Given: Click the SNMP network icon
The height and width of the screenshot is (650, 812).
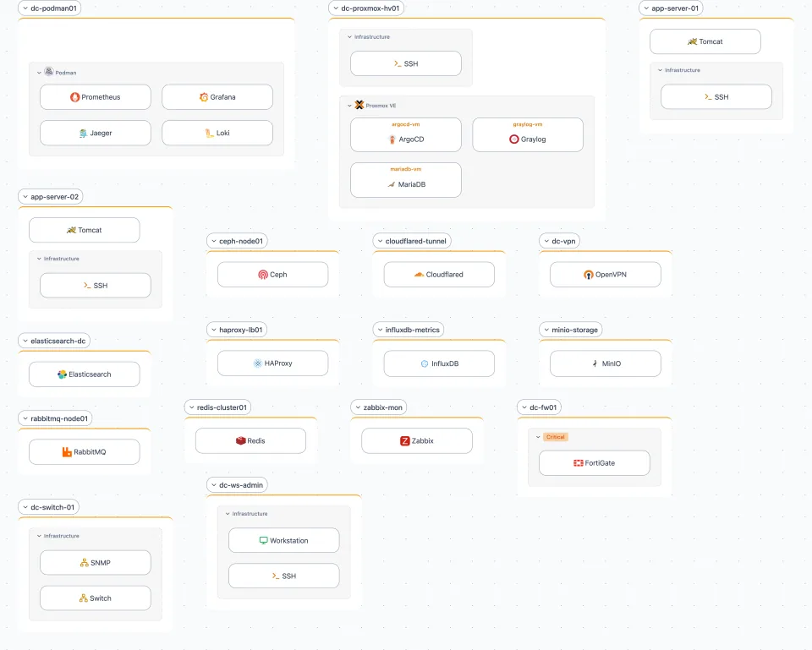Looking at the screenshot, I should click(84, 563).
